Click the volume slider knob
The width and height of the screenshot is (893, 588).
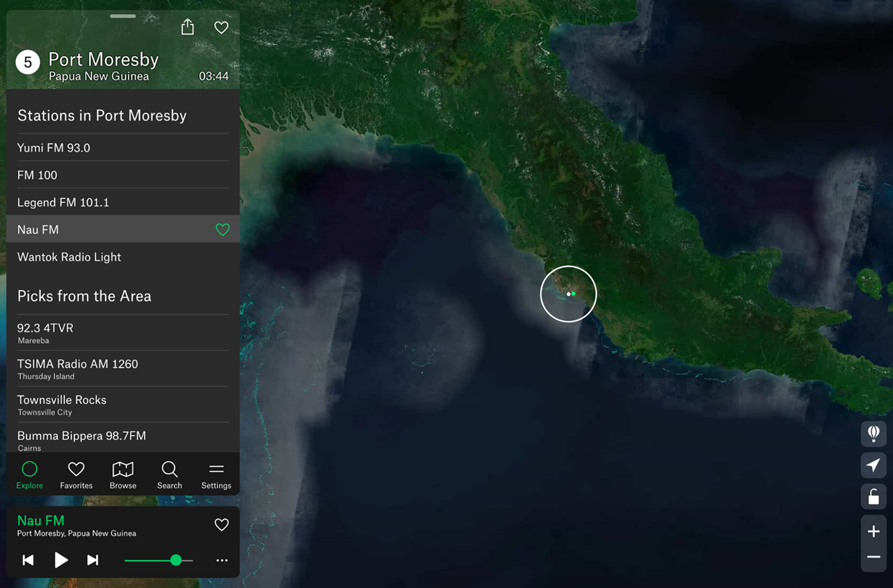coord(176,560)
